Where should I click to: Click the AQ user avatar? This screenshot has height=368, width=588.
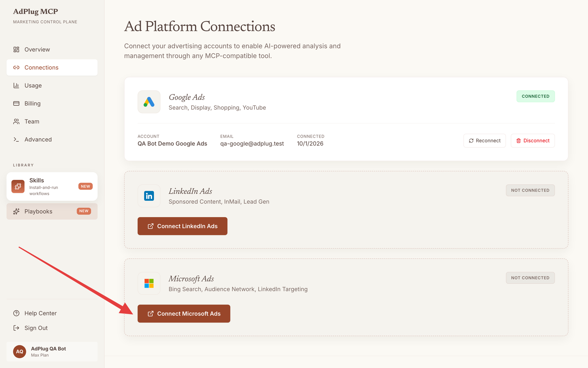[x=20, y=352]
